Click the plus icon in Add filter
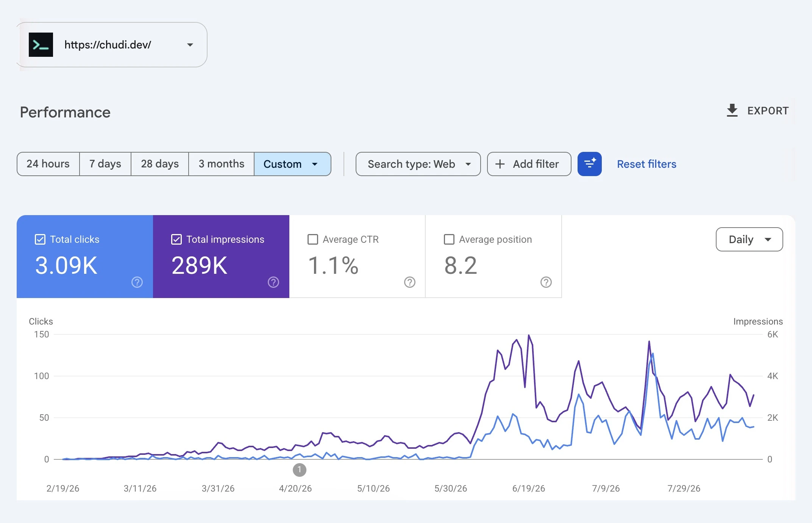Image resolution: width=812 pixels, height=523 pixels. coord(500,164)
